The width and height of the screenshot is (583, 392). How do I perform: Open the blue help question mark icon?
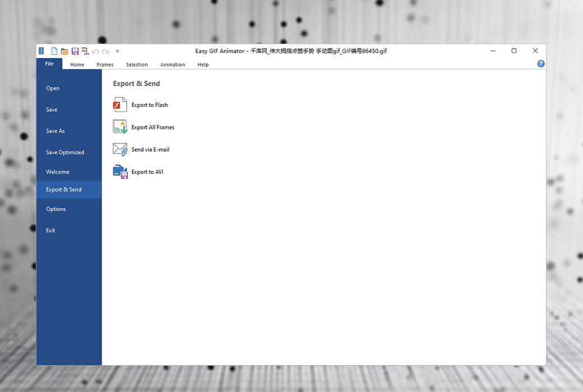click(x=541, y=64)
